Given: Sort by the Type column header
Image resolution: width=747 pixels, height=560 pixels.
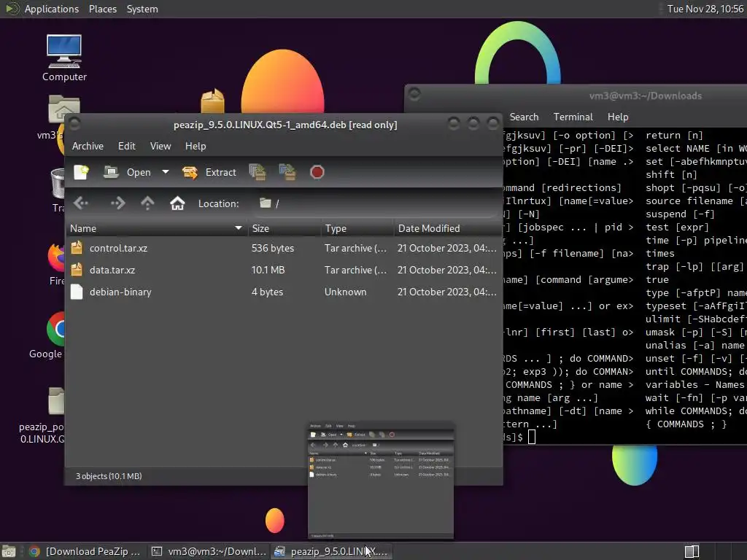Looking at the screenshot, I should tap(357, 228).
